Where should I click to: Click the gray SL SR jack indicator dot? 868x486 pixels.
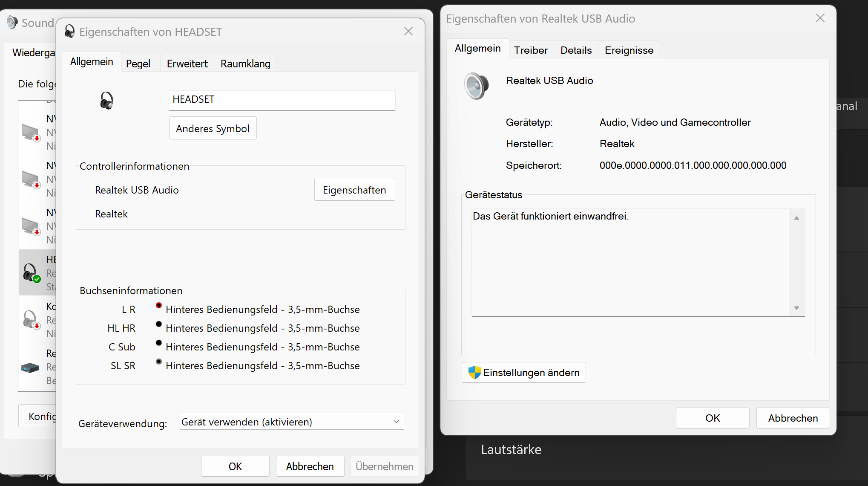[x=159, y=362]
